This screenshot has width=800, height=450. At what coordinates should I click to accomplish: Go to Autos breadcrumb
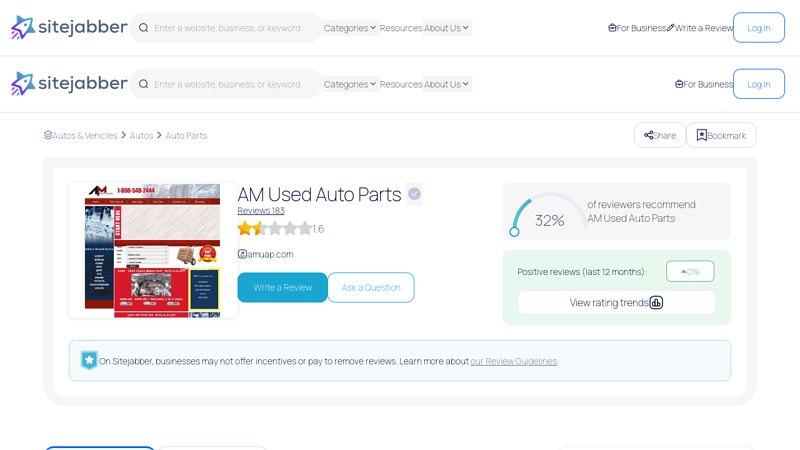[x=141, y=135]
